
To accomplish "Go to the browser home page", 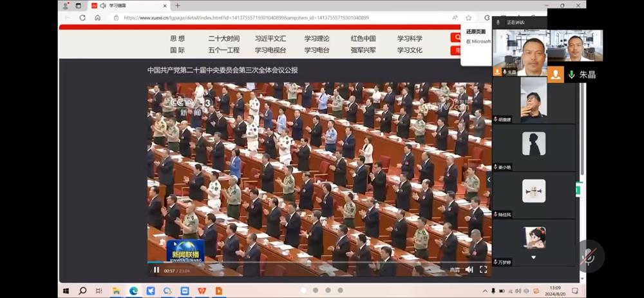I will (98, 17).
